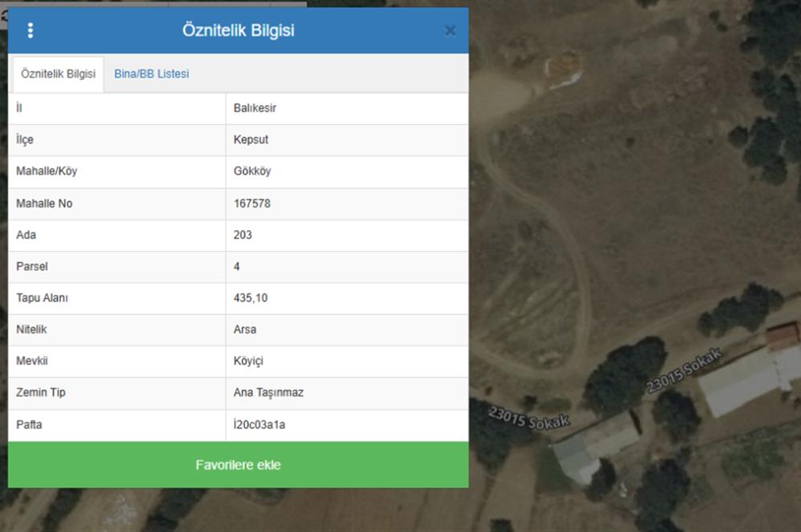The height and width of the screenshot is (532, 801).
Task: Click the upper-right 23015 Sokak map label
Action: (685, 369)
